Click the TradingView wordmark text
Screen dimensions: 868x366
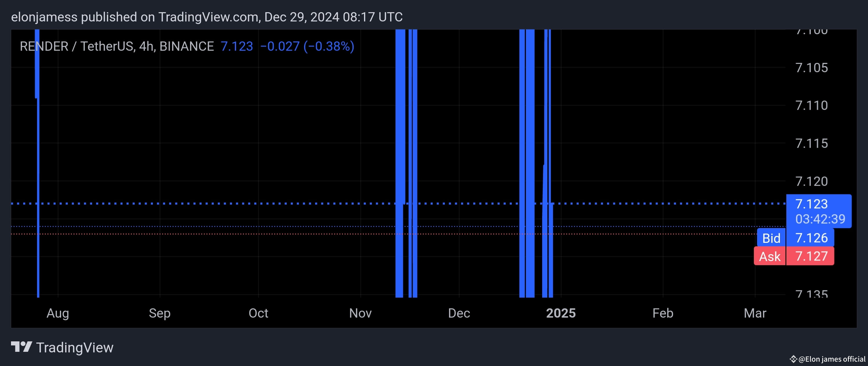click(74, 347)
